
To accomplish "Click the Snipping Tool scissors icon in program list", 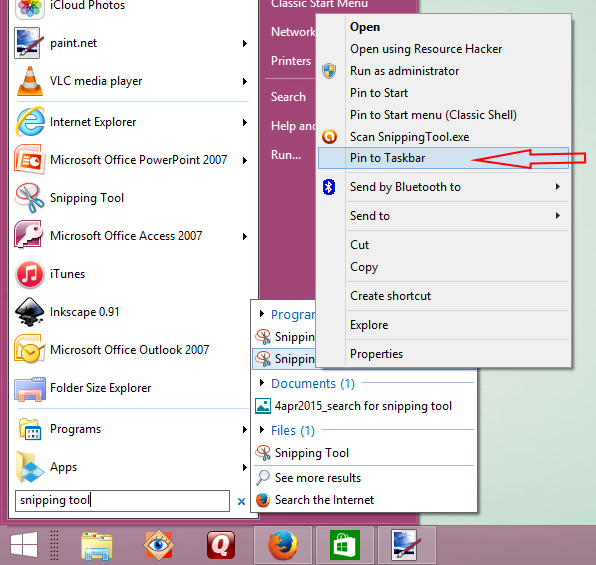I will (29, 198).
